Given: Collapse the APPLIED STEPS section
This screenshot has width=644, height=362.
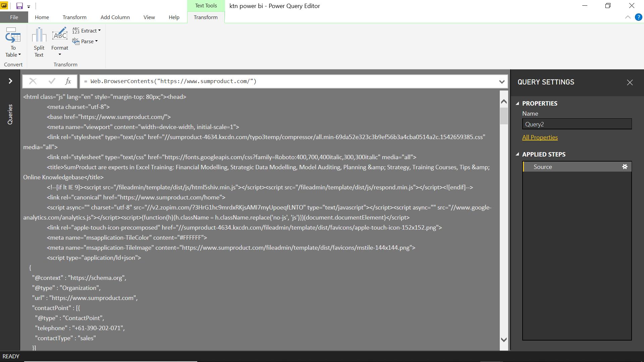Looking at the screenshot, I should [x=517, y=155].
